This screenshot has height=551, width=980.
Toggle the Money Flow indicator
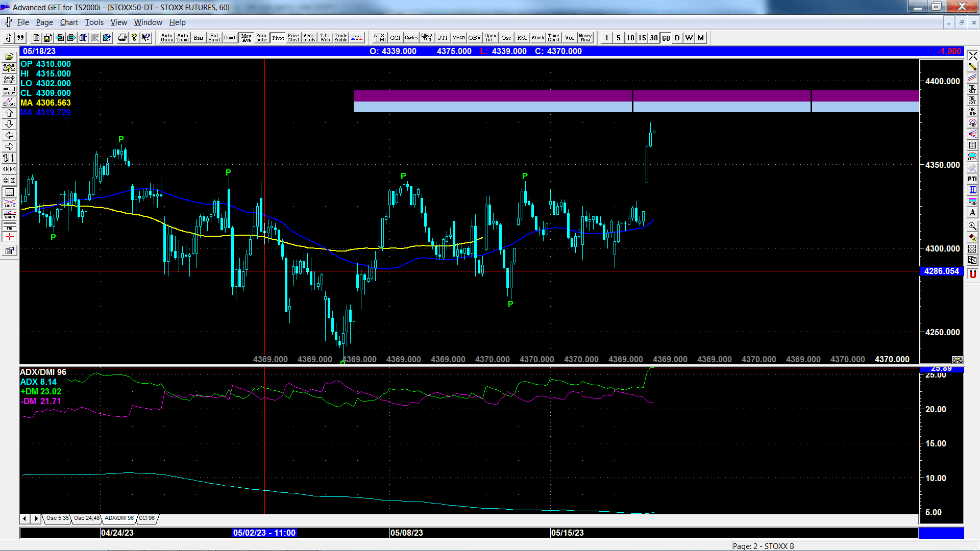585,38
